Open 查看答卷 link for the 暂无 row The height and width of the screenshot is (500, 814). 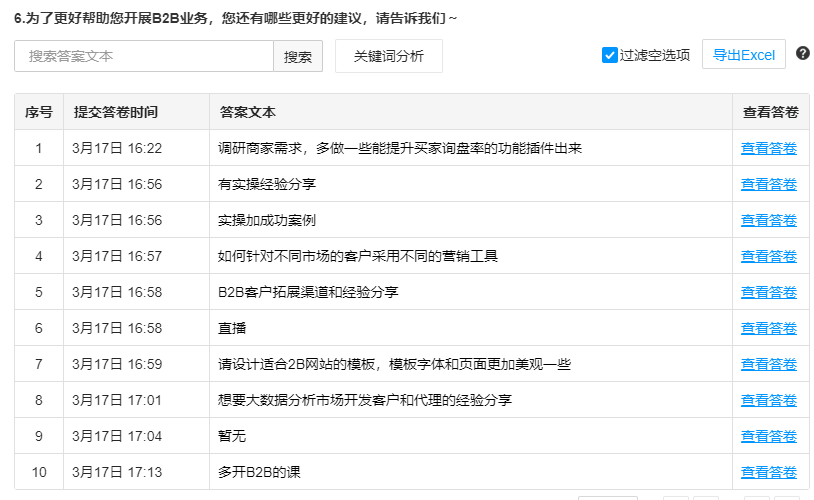click(769, 436)
